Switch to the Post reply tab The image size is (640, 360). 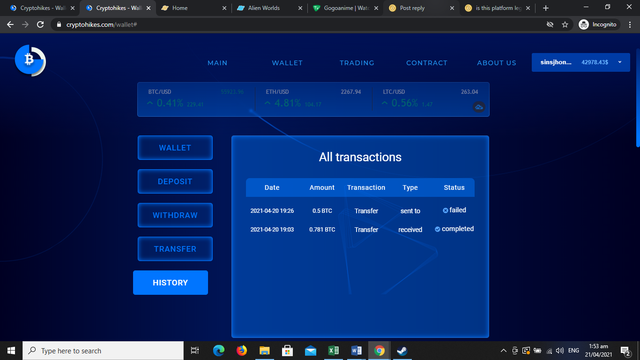tap(420, 8)
